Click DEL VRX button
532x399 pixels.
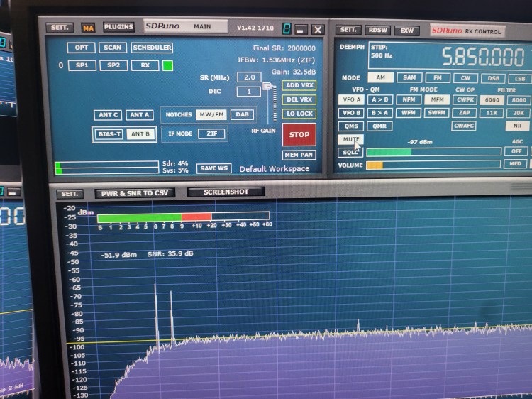tap(299, 99)
